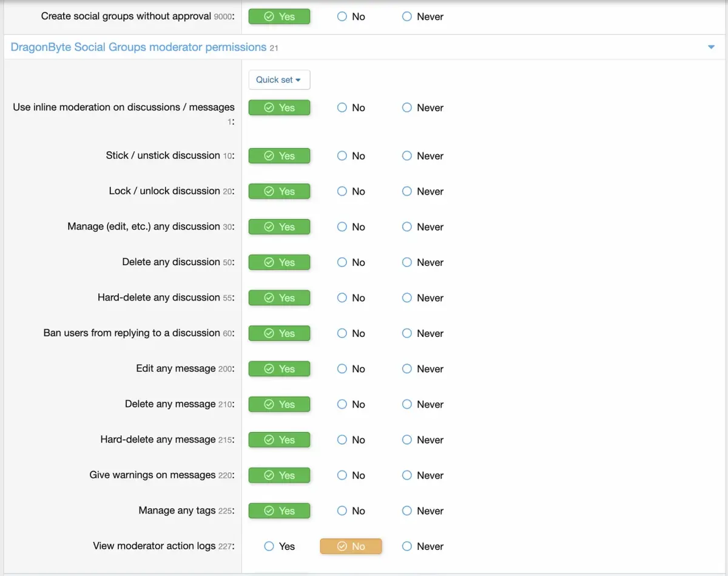The image size is (728, 576).
Task: Select No for Stick / unstick discussion
Action: coord(342,156)
